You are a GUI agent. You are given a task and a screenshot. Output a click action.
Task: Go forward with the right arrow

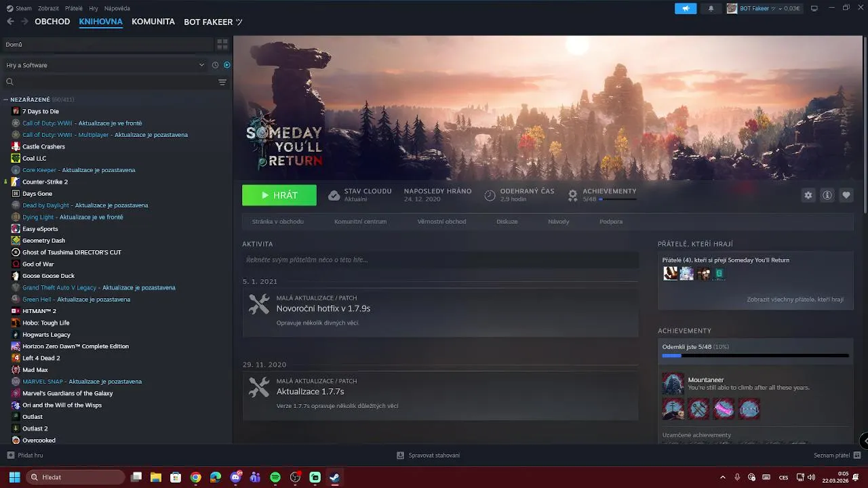(x=24, y=22)
